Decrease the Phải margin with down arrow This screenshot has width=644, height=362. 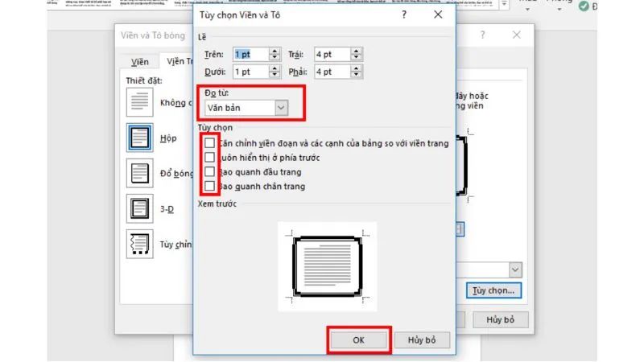(x=356, y=75)
